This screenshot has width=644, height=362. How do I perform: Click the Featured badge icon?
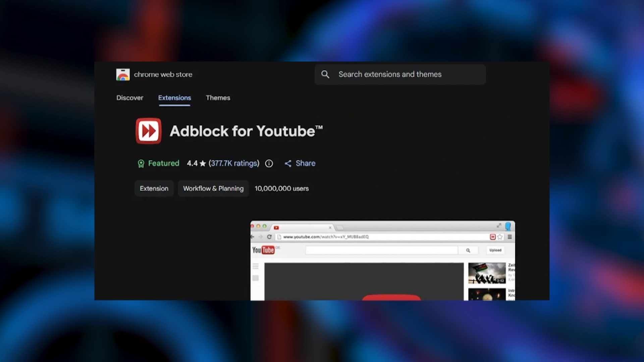[141, 164]
